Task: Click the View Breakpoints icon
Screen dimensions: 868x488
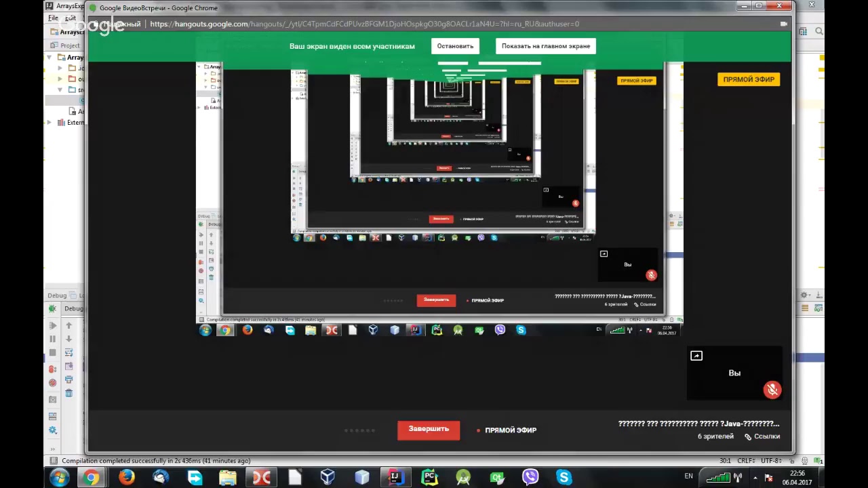Action: 52,369
